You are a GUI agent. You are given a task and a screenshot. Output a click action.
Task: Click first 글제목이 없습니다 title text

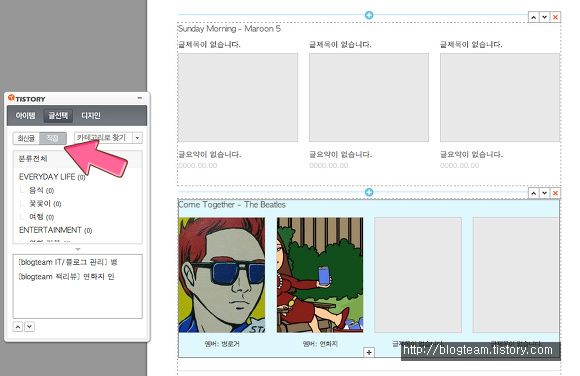point(209,45)
